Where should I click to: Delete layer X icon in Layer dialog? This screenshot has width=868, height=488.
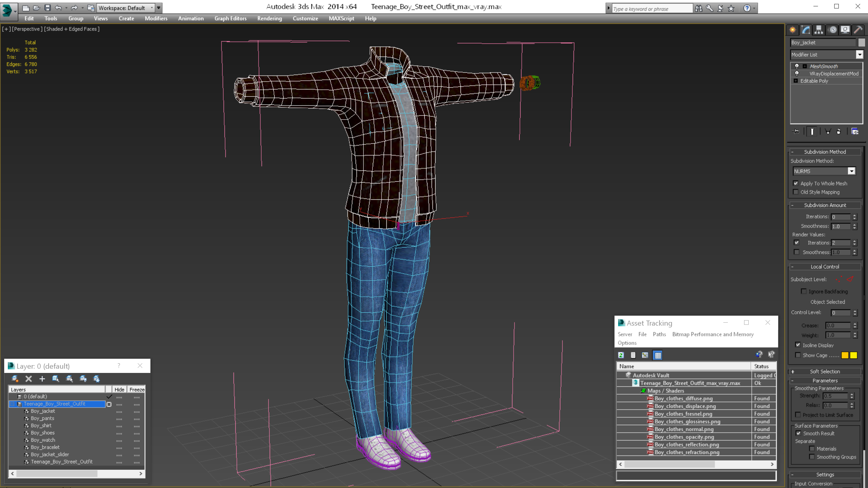point(29,379)
